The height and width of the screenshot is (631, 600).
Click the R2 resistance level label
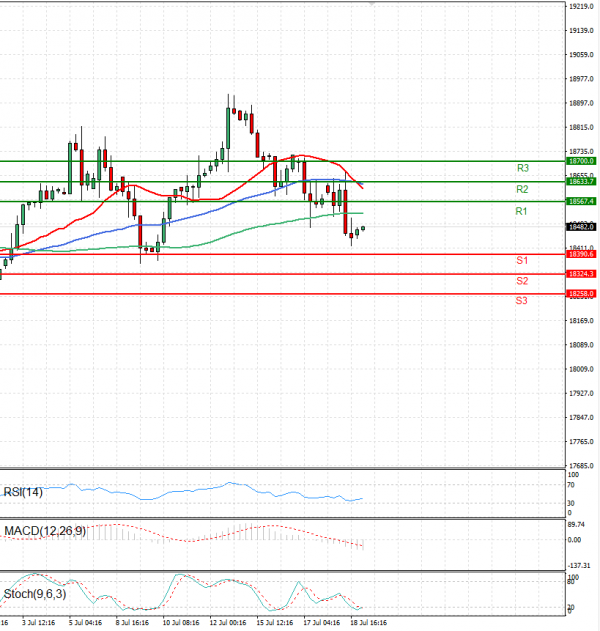point(522,189)
